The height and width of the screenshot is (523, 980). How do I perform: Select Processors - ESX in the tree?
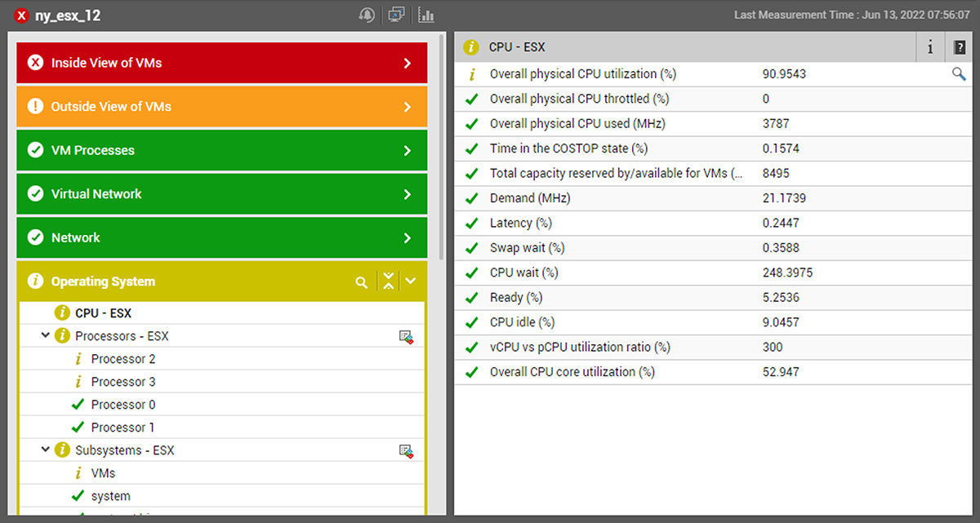click(122, 336)
